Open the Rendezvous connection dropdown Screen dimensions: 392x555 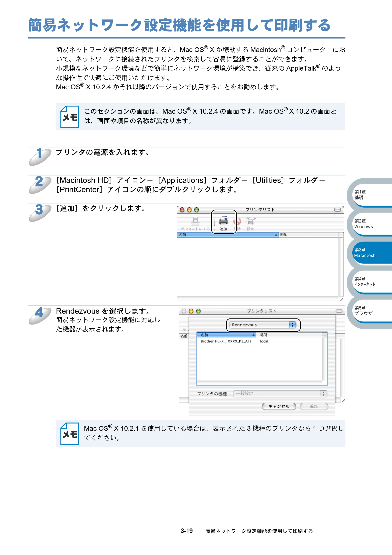263,325
